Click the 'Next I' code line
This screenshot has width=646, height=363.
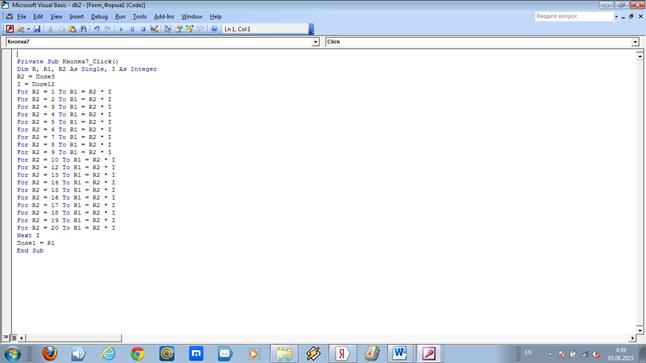[28, 235]
